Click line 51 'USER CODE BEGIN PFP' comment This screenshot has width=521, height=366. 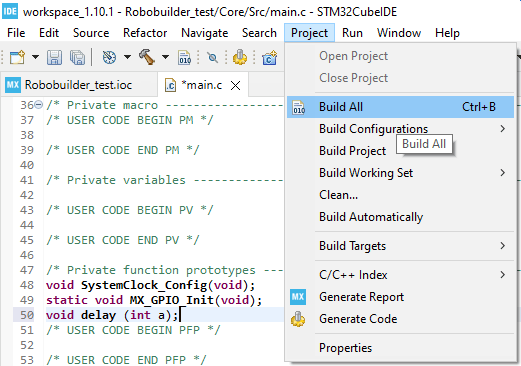tap(133, 330)
